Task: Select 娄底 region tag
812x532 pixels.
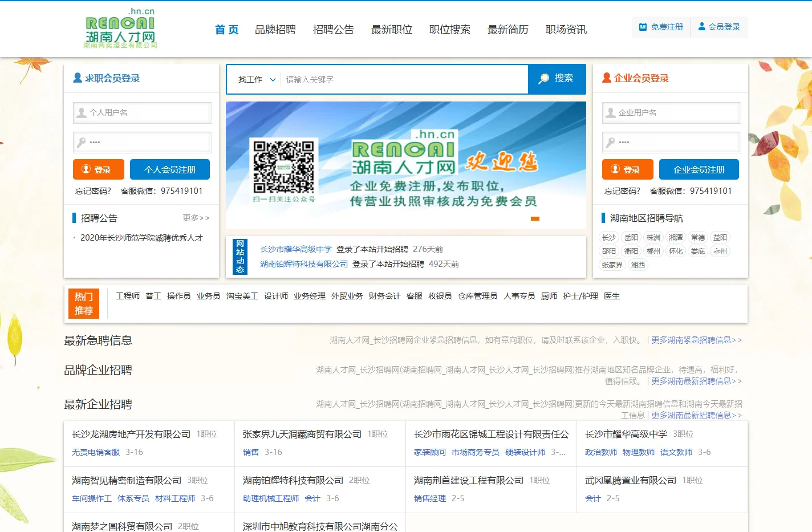Action: [698, 251]
